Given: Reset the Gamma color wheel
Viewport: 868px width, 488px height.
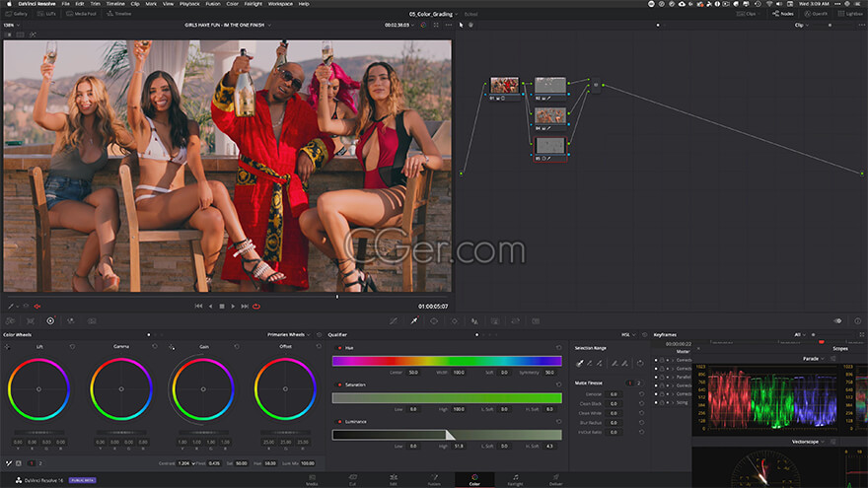Looking at the screenshot, I should coord(155,347).
